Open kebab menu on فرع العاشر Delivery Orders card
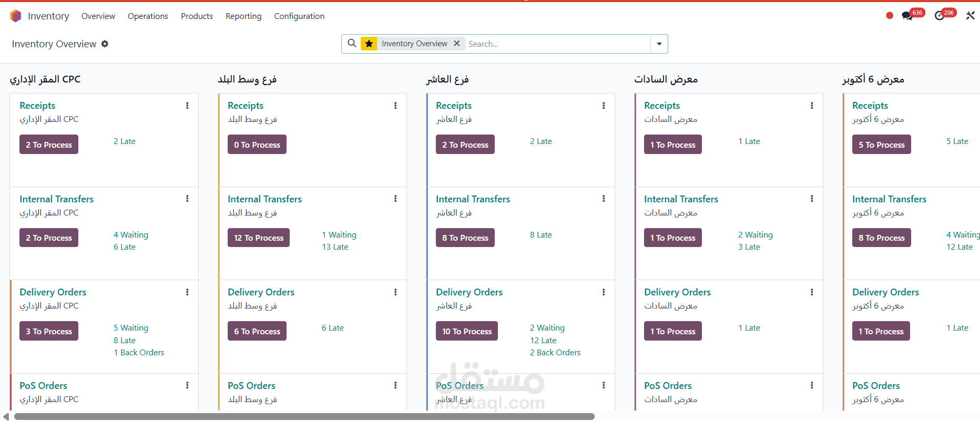 tap(604, 292)
